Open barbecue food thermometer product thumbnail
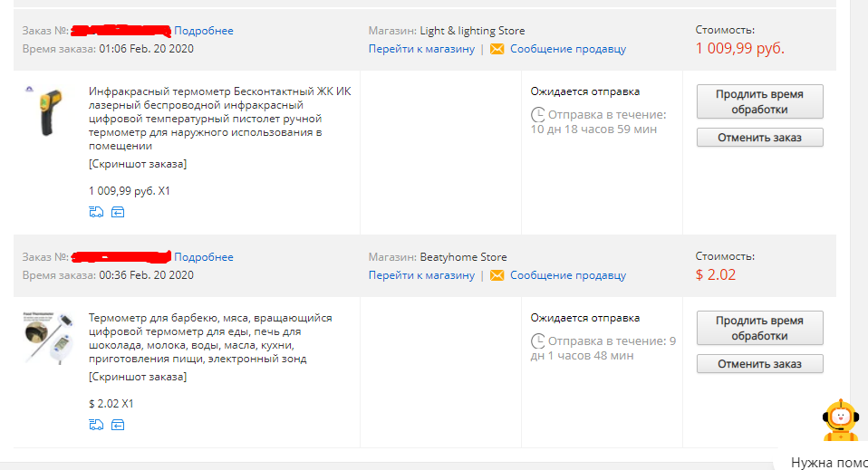 [49, 338]
